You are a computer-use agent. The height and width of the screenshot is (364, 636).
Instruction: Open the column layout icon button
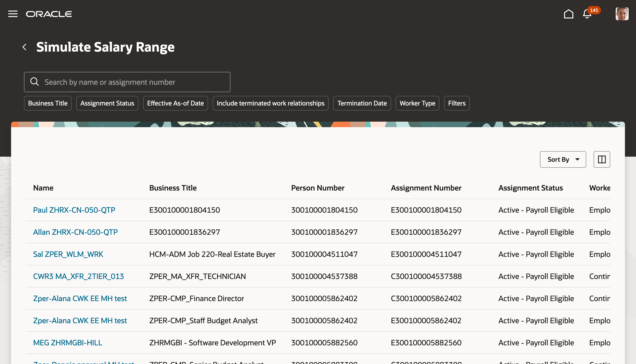click(601, 159)
